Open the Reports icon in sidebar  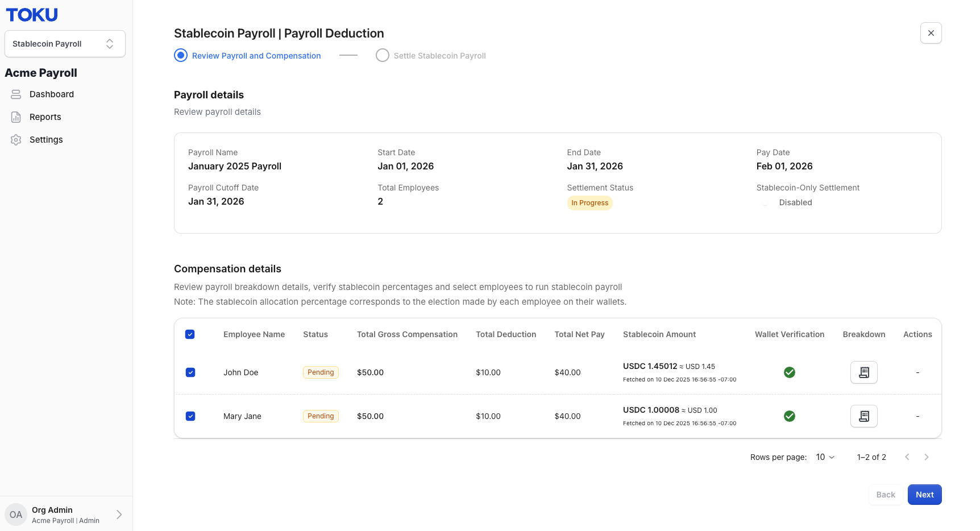(16, 117)
